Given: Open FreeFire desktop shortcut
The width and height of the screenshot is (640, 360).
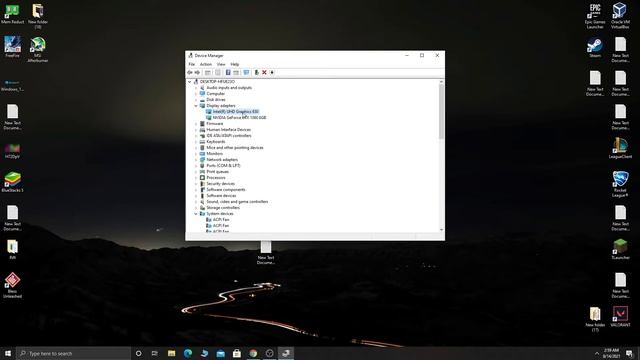Looking at the screenshot, I should pyautogui.click(x=12, y=47).
